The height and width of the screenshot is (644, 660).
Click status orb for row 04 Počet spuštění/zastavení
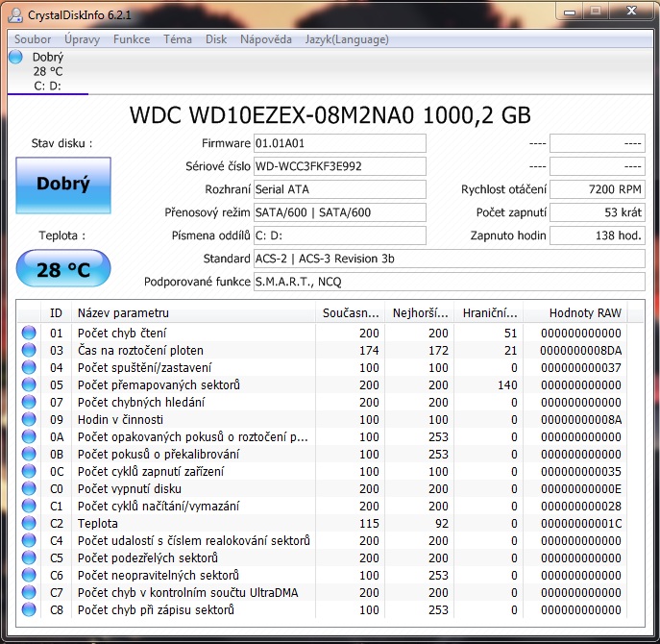pyautogui.click(x=29, y=367)
